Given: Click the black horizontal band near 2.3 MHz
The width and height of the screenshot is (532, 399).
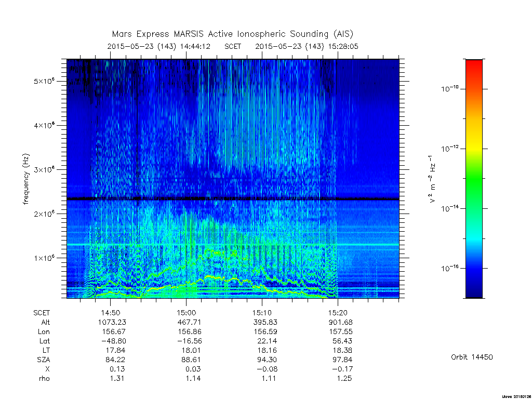Looking at the screenshot, I should tap(233, 198).
